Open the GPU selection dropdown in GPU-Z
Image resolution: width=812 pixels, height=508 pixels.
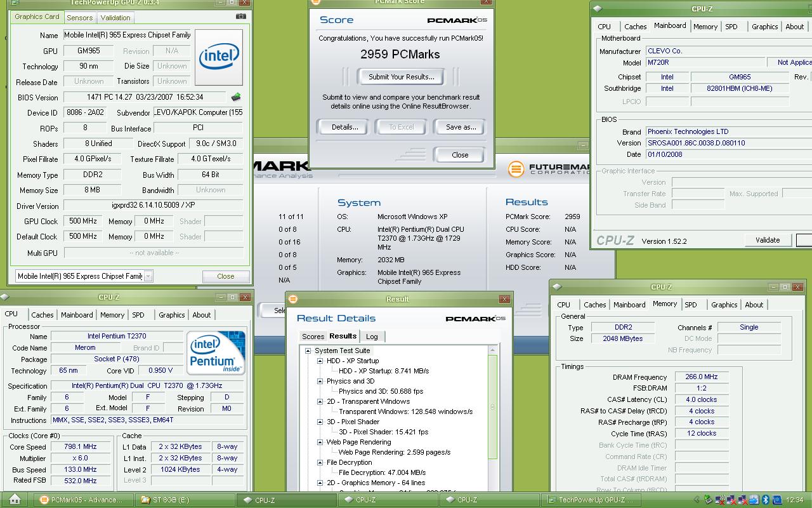coord(148,276)
